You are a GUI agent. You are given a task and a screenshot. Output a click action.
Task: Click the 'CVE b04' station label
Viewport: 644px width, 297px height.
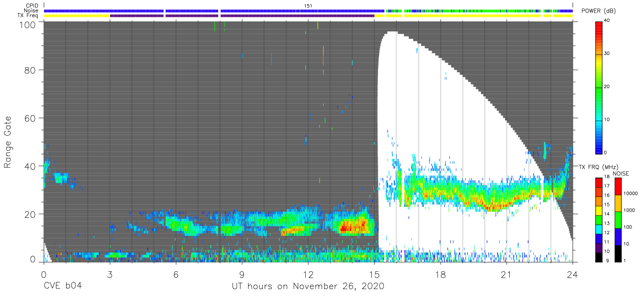(x=62, y=287)
